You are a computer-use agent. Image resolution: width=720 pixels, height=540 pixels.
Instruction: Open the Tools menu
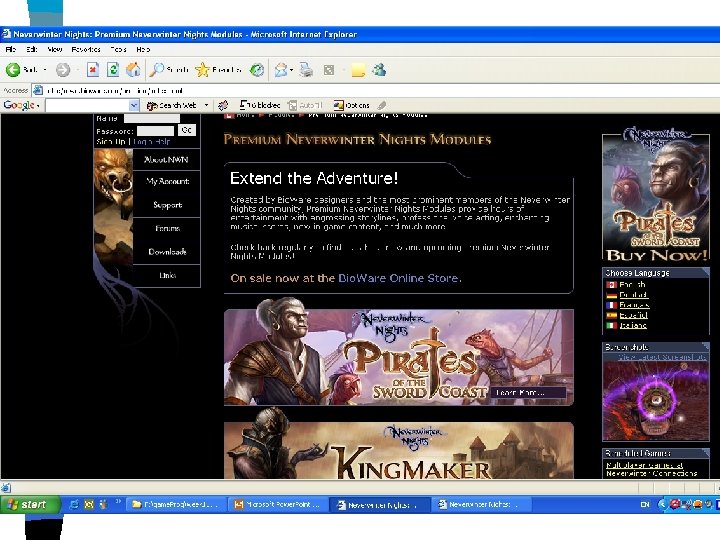tap(118, 49)
